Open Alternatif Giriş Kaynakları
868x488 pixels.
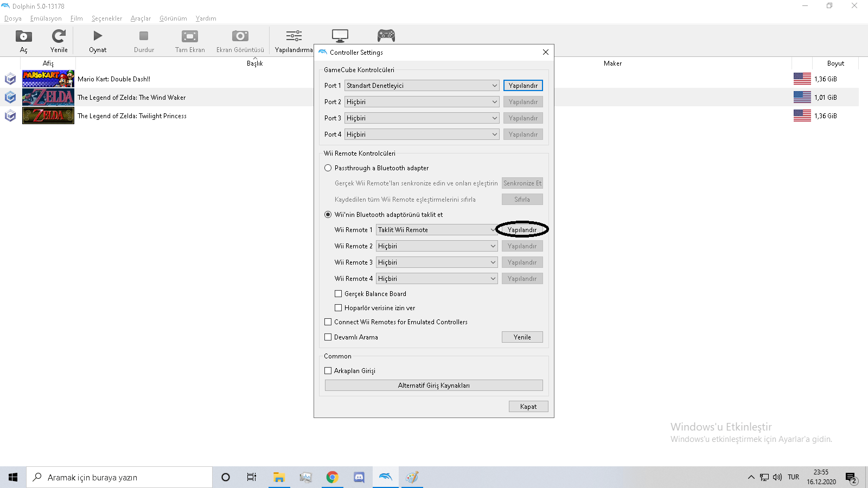tap(434, 386)
